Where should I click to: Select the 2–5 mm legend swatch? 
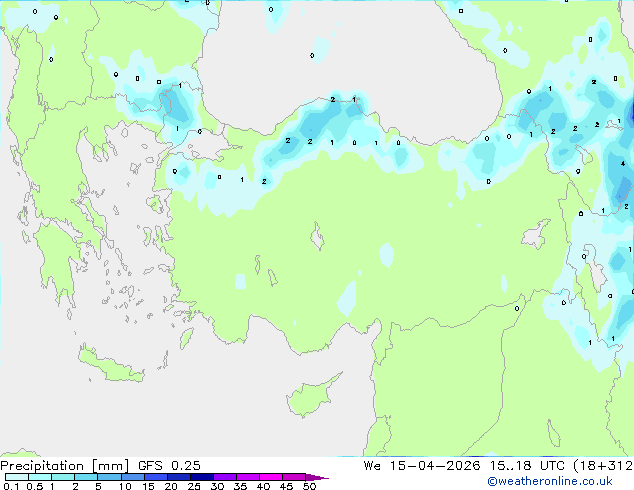[86, 477]
